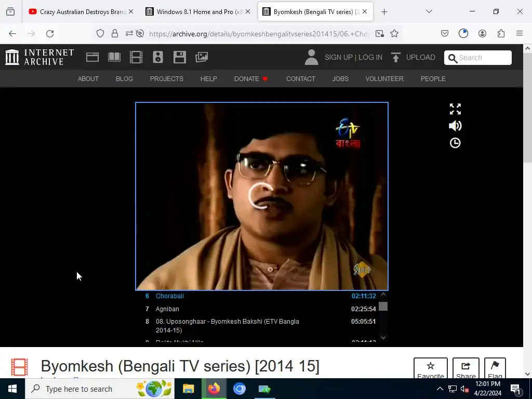Close the Windows 8.1 Home and Pro tab
Viewport: 532px width, 399px height.
pos(248,11)
